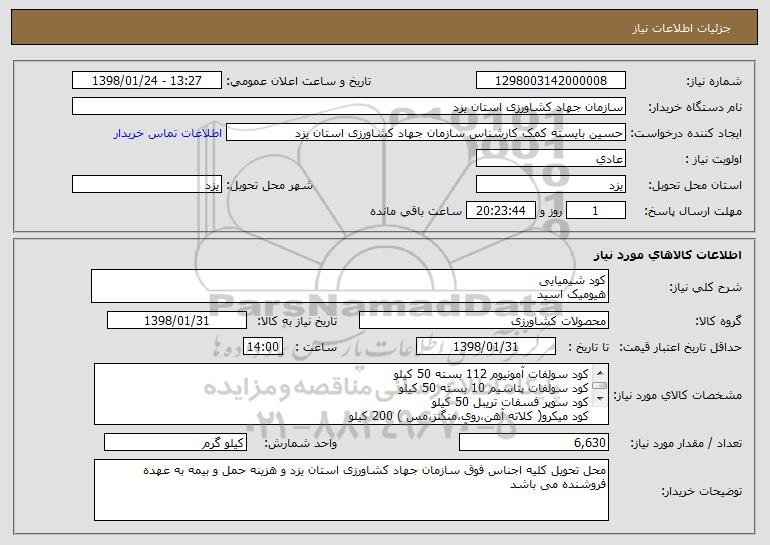The height and width of the screenshot is (545, 770).
Task: Open buyer contact information link اطلاعات تماس خریدار
Action: pos(167,133)
